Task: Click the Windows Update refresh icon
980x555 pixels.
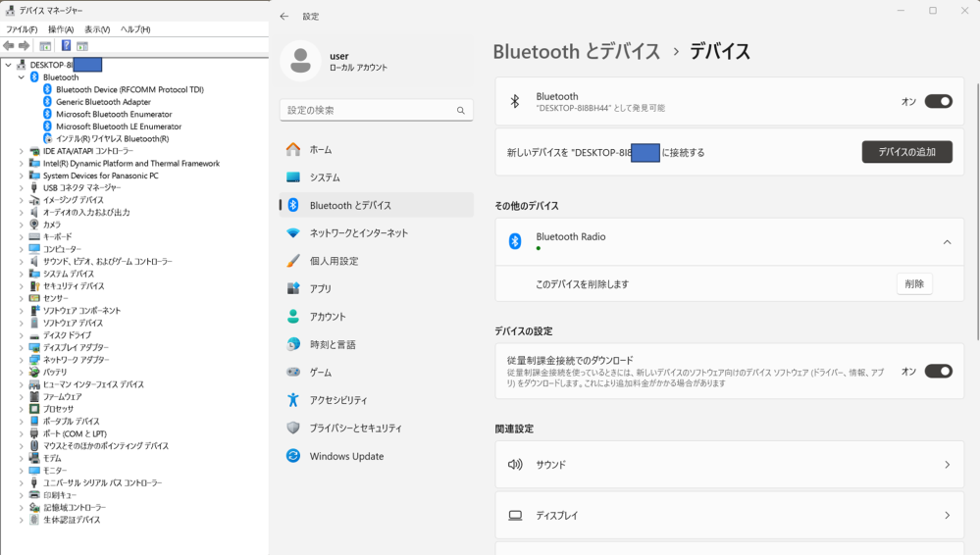Action: pyautogui.click(x=293, y=456)
